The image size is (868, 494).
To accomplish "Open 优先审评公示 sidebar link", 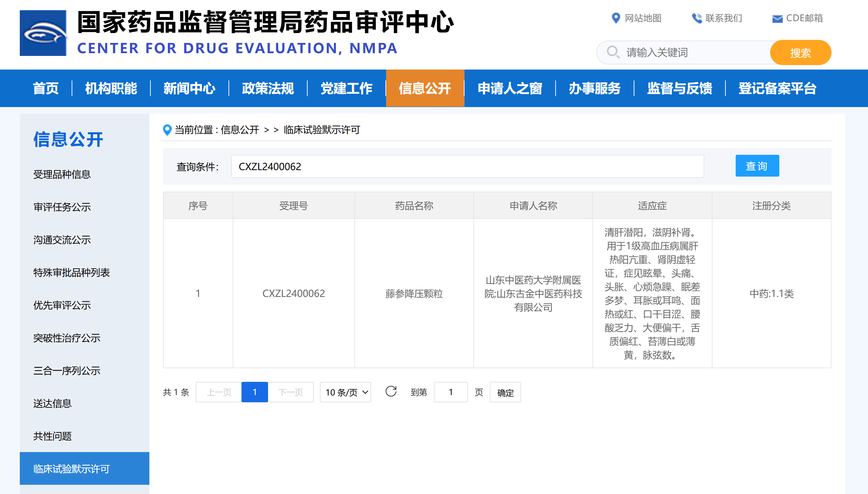I will pos(62,305).
